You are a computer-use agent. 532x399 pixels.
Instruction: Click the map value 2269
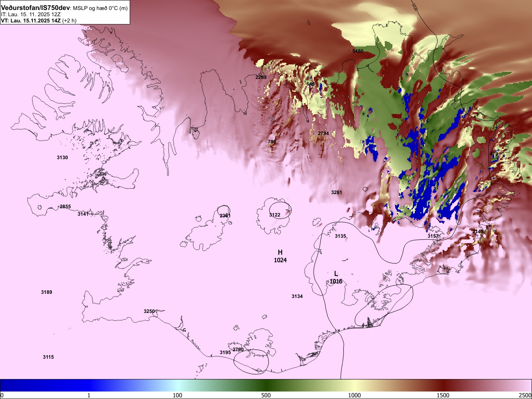(x=261, y=77)
